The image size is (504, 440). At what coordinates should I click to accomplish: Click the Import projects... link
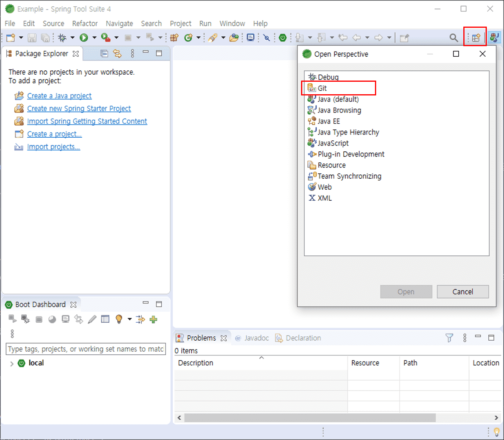point(54,147)
